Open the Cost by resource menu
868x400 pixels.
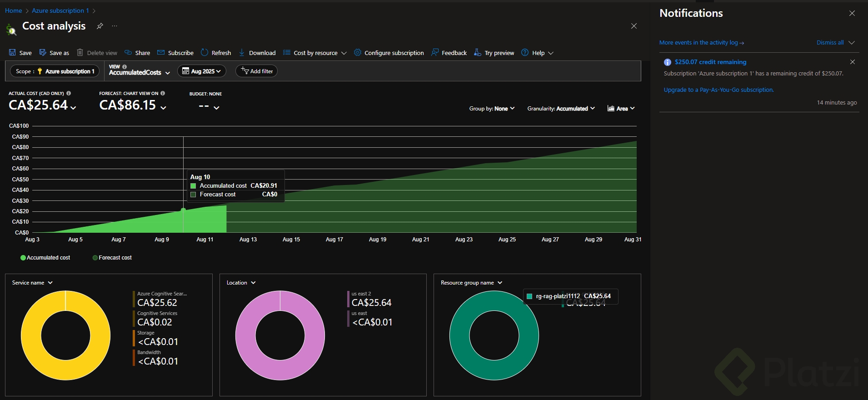[x=315, y=53]
